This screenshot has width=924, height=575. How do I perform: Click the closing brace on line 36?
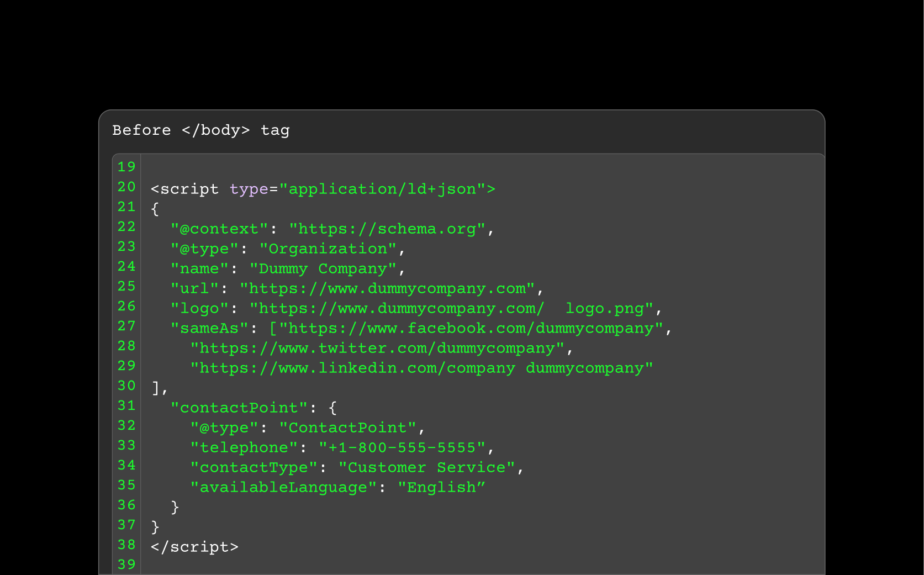pos(175,507)
